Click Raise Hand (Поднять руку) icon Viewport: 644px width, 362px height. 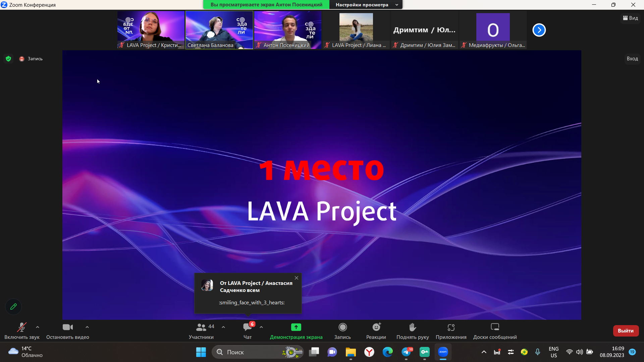[x=413, y=327]
